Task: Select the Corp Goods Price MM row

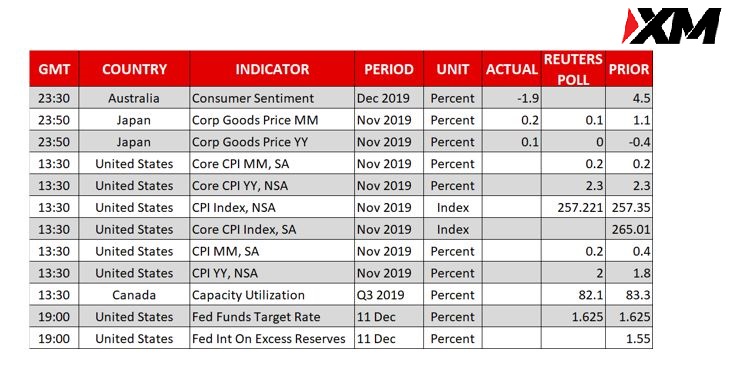Action: (341, 120)
